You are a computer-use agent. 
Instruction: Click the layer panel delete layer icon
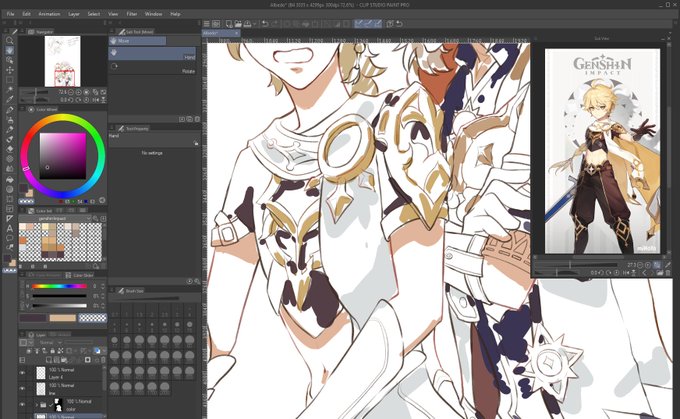103,360
